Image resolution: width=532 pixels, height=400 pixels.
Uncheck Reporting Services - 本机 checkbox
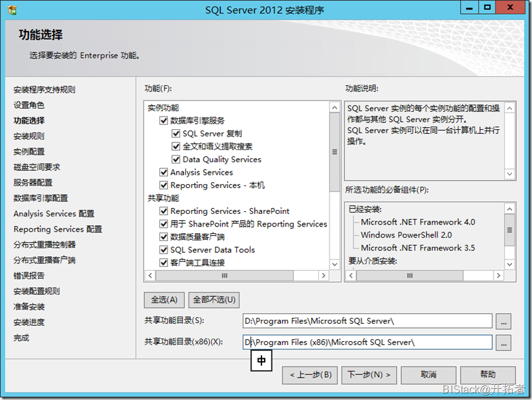click(x=163, y=185)
